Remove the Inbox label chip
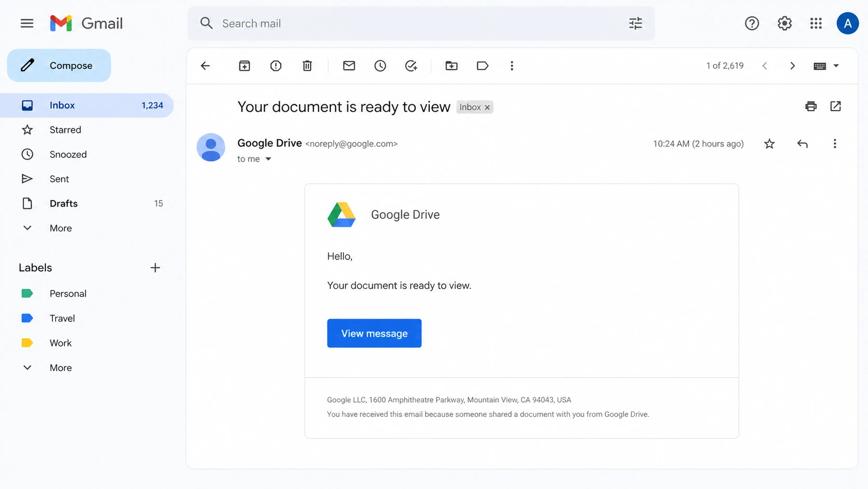Image resolution: width=868 pixels, height=489 pixels. [x=487, y=108]
